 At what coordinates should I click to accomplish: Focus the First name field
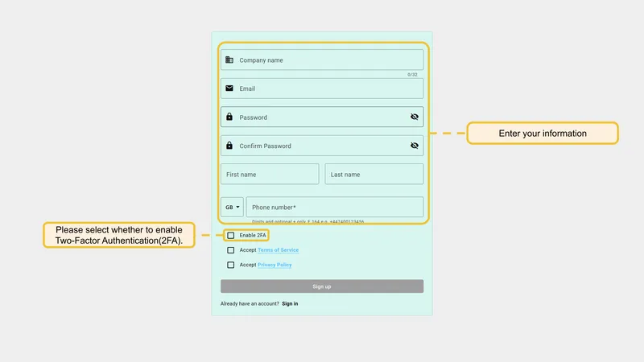(270, 174)
